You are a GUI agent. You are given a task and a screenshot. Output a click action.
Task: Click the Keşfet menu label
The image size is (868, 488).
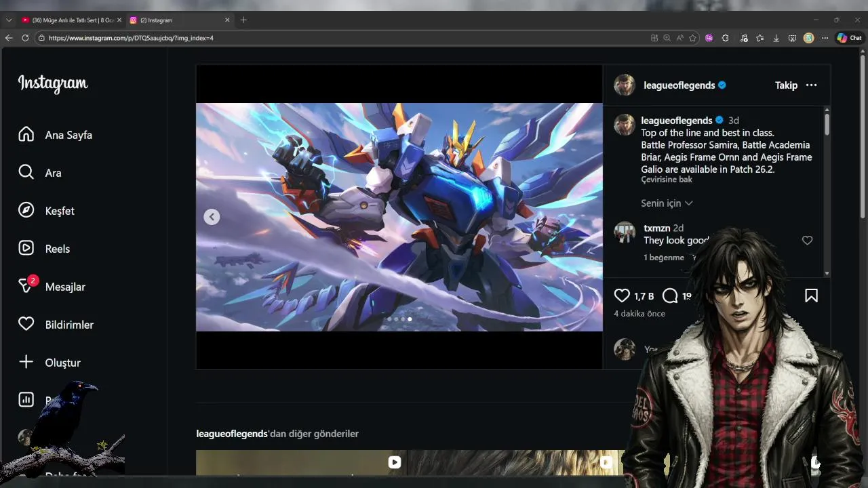(60, 211)
